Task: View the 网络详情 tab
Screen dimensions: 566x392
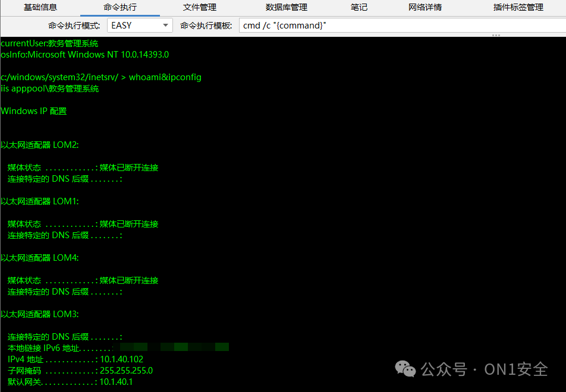Action: pyautogui.click(x=425, y=8)
